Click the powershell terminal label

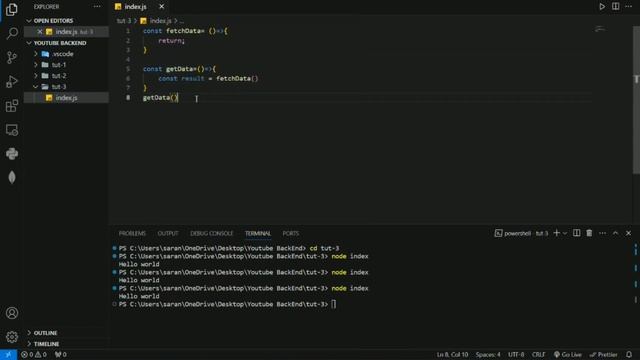click(x=517, y=233)
